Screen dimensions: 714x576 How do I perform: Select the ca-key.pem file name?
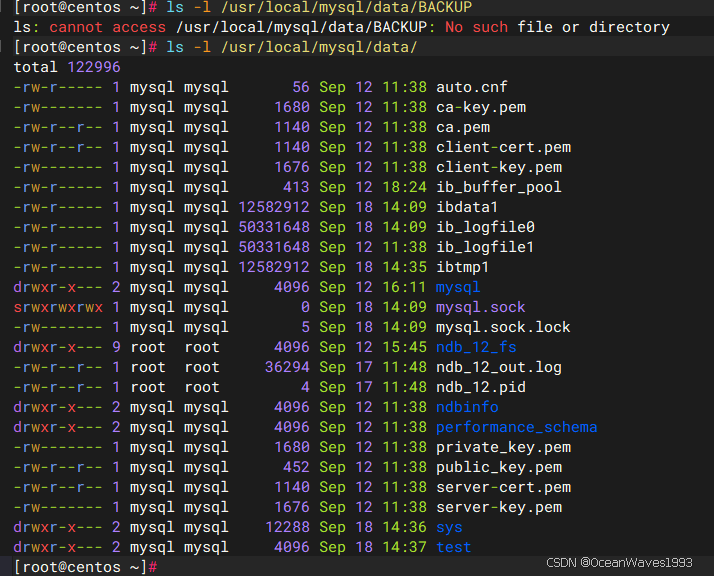(x=481, y=107)
